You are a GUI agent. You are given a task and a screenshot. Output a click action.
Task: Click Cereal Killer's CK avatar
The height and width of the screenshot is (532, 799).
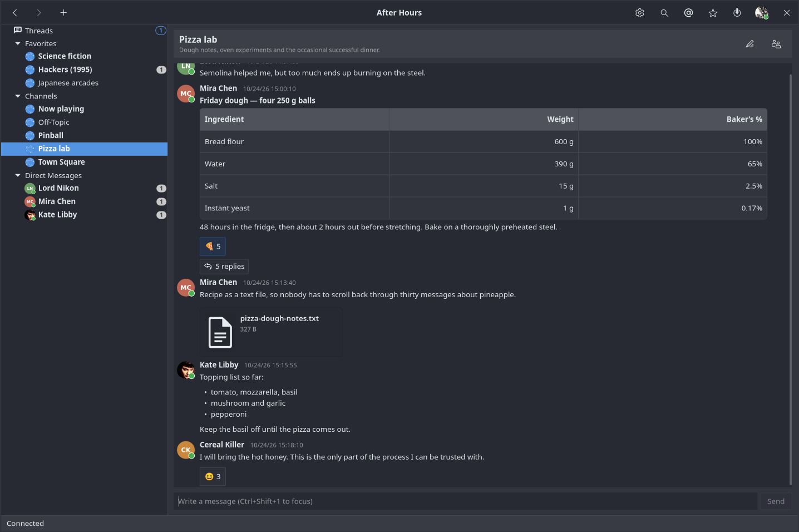186,450
